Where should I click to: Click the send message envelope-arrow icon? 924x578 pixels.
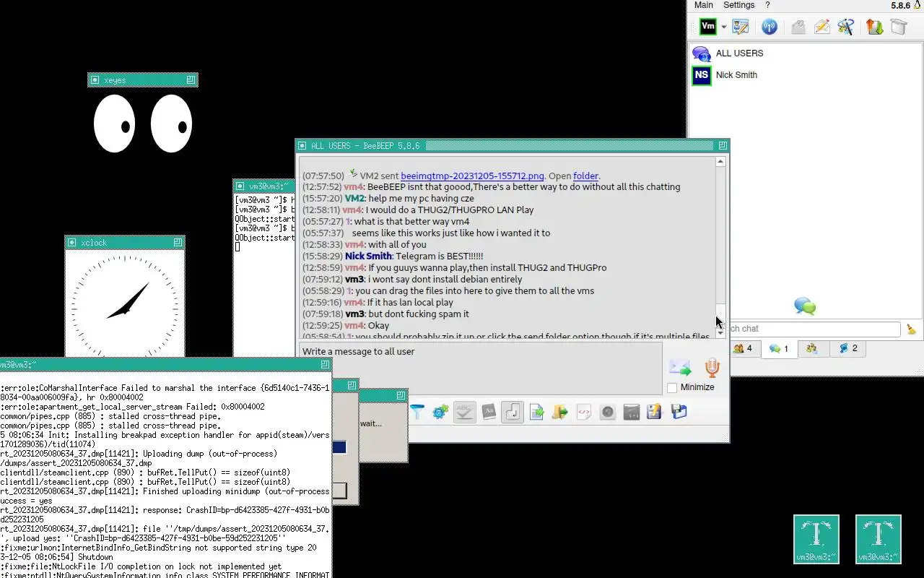680,368
